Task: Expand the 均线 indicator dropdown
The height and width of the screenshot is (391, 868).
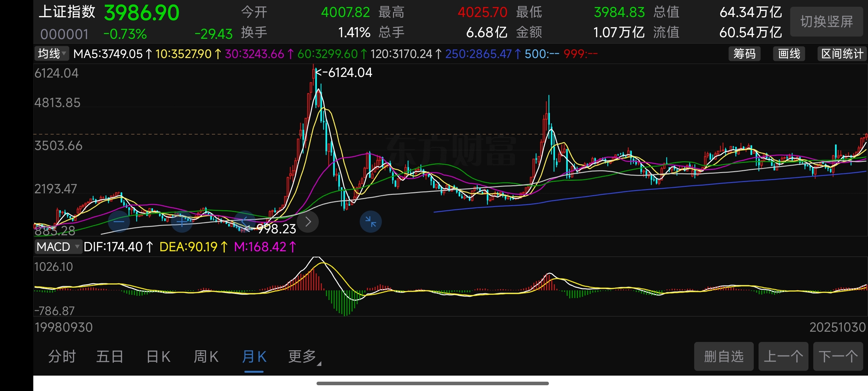Action: tap(52, 54)
